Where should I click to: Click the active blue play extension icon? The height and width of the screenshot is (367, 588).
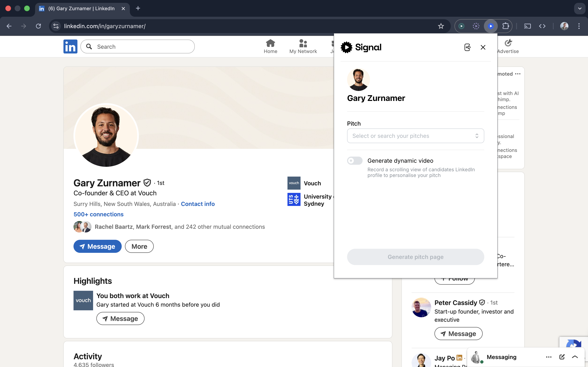[x=491, y=26]
